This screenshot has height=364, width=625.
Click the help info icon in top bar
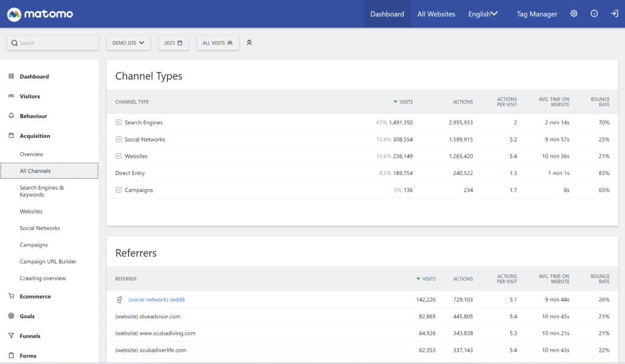[594, 13]
